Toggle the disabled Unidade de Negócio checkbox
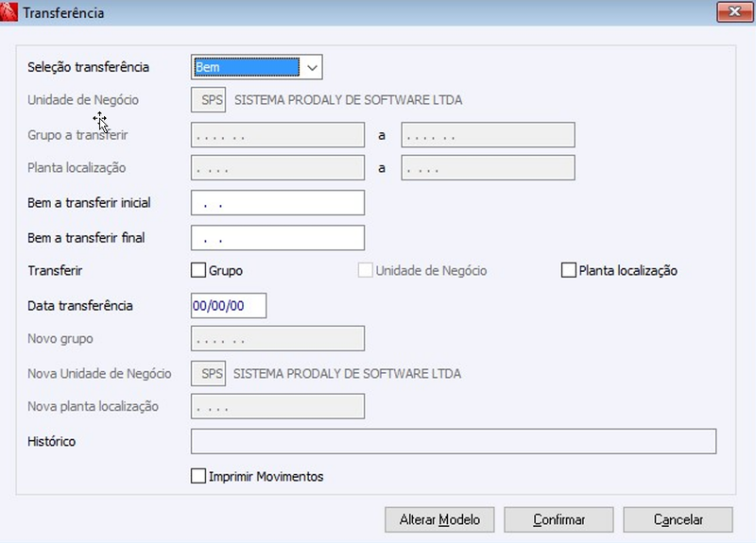The height and width of the screenshot is (543, 756). pyautogui.click(x=365, y=270)
